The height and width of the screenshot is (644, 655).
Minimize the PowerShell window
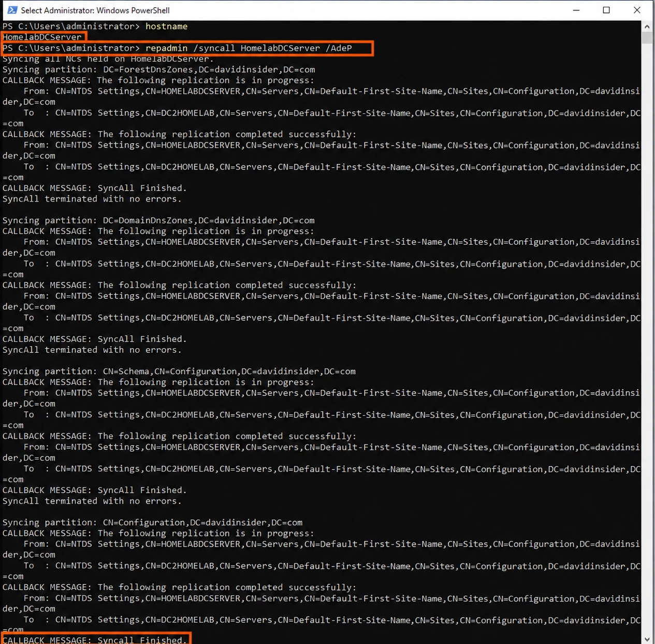point(576,10)
